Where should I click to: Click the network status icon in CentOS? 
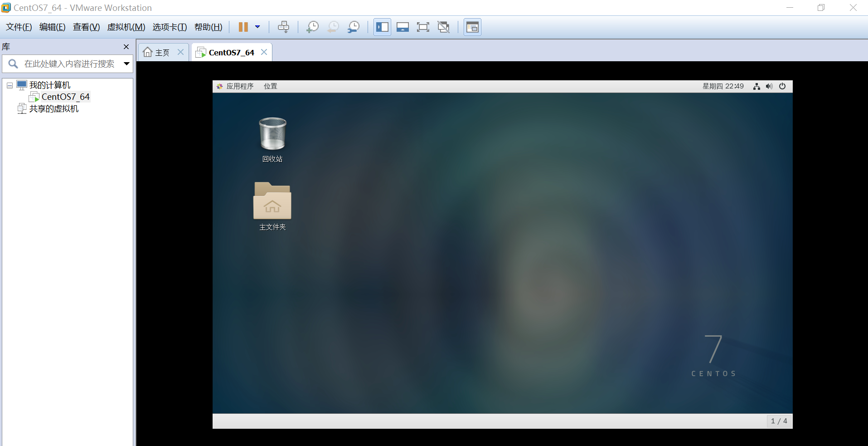point(756,86)
